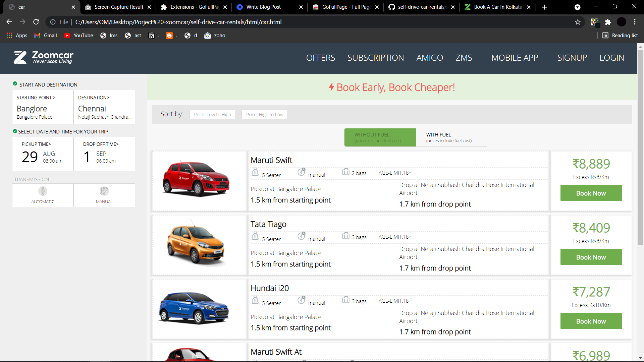Open Reading list
644x362 pixels.
tap(620, 36)
